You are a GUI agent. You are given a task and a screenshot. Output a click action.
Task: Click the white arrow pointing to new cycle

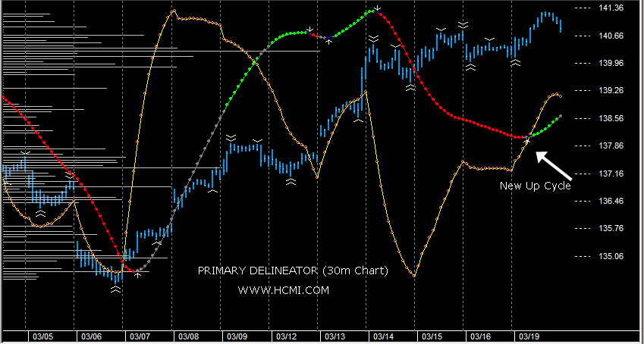tap(552, 164)
